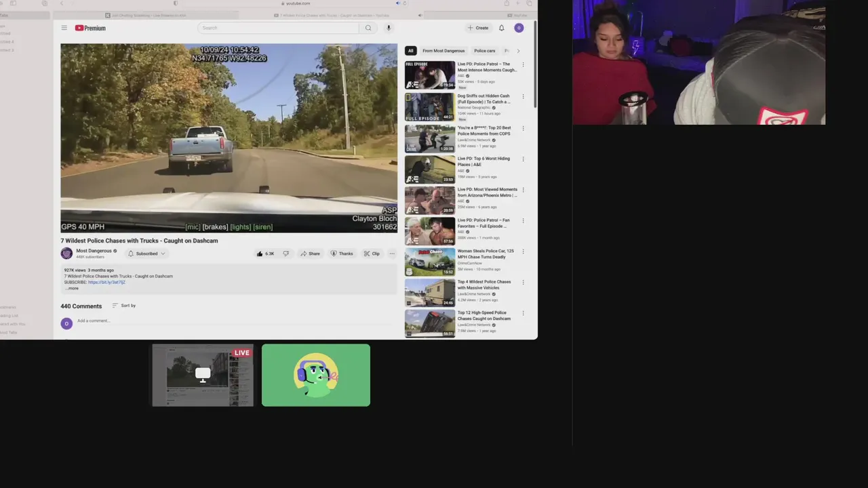Image resolution: width=868 pixels, height=488 pixels.
Task: Click the video title text
Action: (x=139, y=241)
